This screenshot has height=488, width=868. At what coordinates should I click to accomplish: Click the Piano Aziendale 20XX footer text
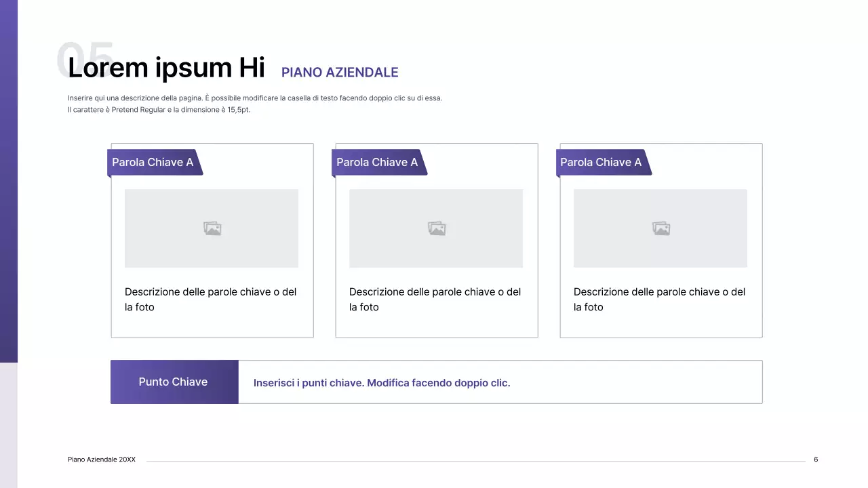(101, 459)
